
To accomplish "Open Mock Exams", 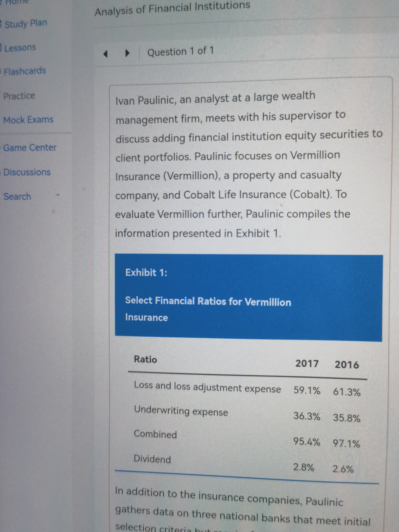I will (28, 120).
